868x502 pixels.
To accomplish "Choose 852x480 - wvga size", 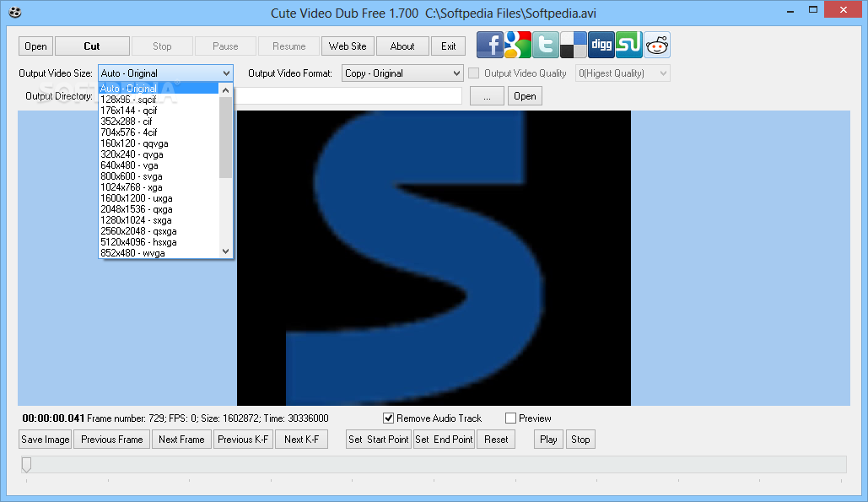I will [159, 253].
